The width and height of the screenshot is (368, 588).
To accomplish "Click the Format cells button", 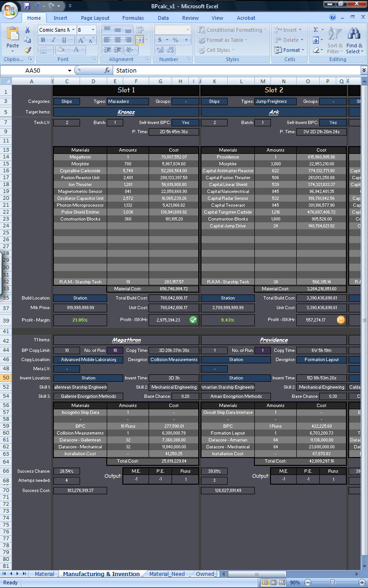I will pos(289,50).
